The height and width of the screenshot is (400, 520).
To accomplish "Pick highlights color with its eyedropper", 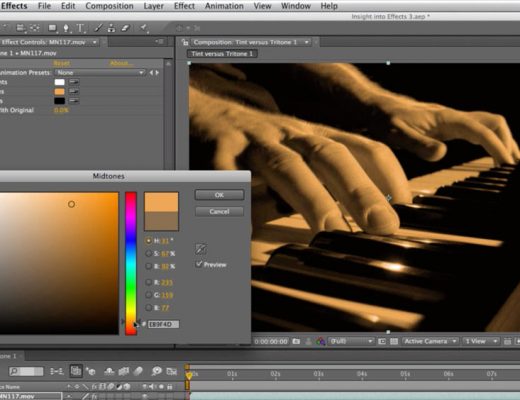I will [x=74, y=82].
